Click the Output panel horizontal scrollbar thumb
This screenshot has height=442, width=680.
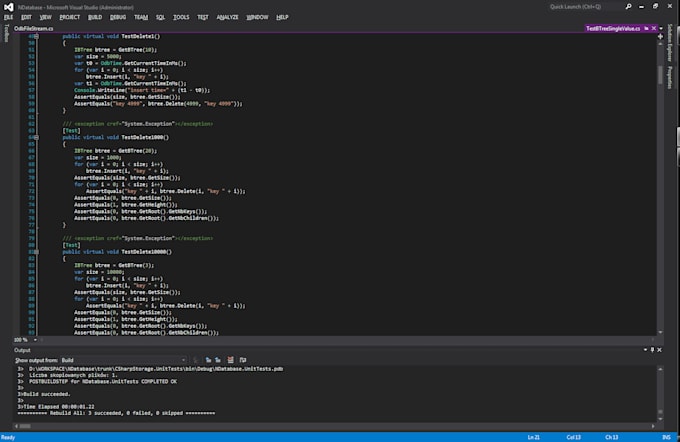[25, 426]
